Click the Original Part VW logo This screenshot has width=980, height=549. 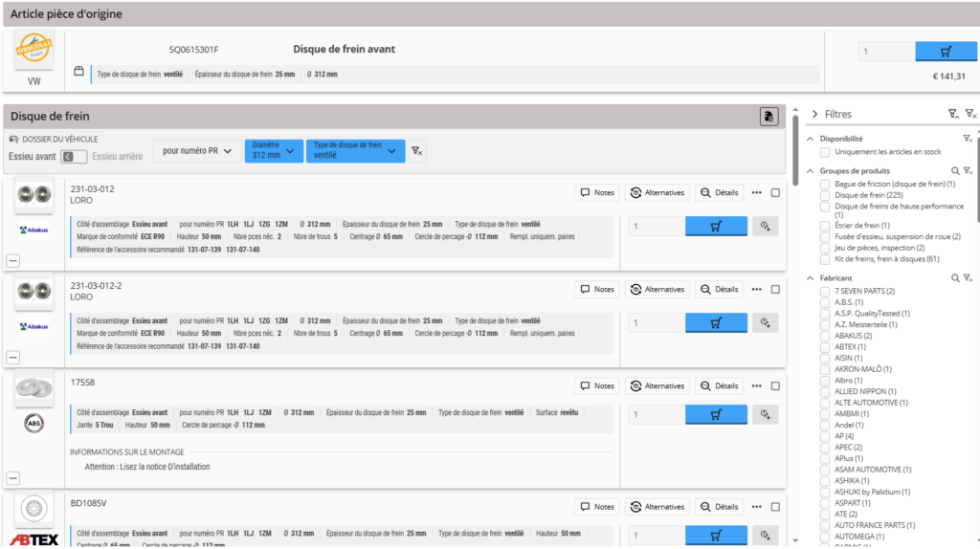33,49
